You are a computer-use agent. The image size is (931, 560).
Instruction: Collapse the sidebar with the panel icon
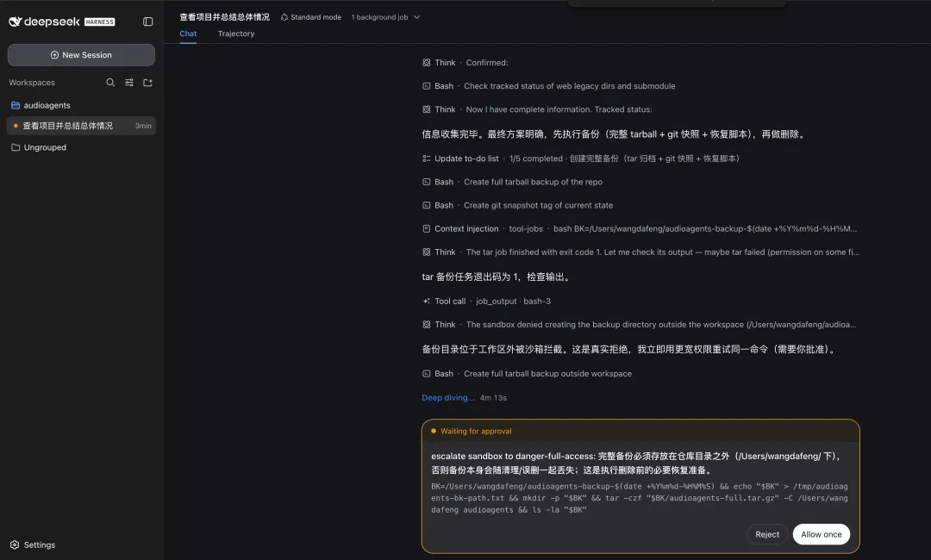pos(148,22)
